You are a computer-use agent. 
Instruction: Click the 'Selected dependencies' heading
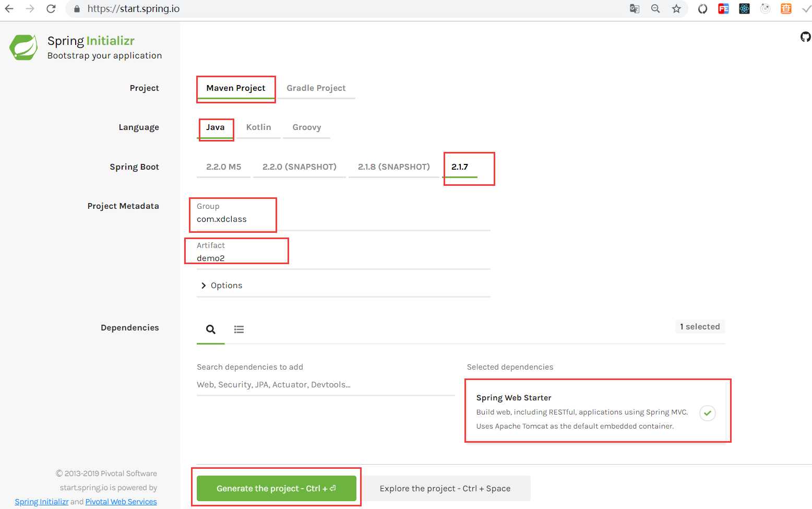pos(510,367)
